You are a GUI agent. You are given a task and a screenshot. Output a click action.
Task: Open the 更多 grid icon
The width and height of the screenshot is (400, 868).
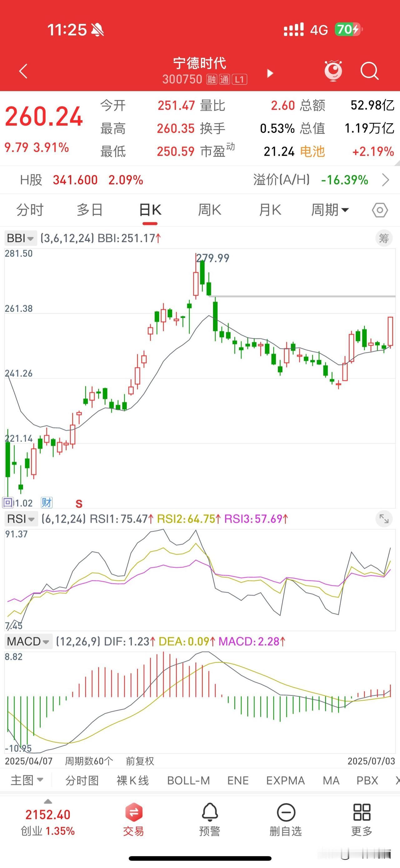362,820
